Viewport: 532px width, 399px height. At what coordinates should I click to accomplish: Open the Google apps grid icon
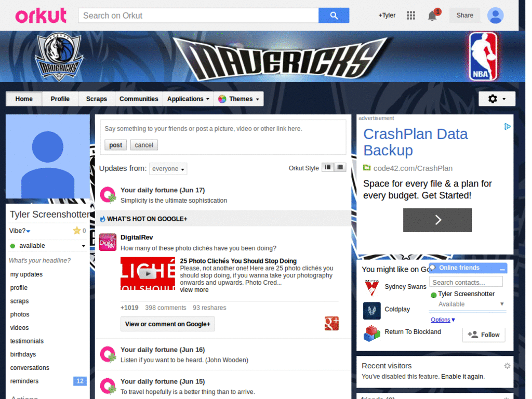[411, 15]
